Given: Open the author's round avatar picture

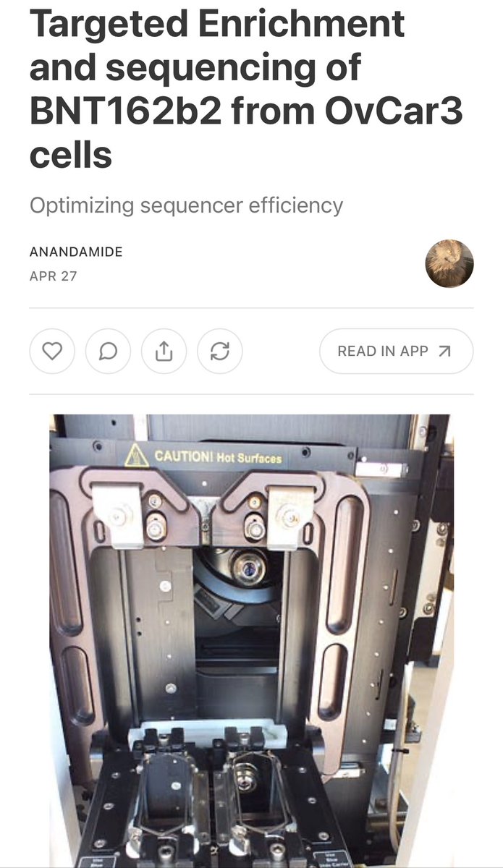Looking at the screenshot, I should pyautogui.click(x=449, y=264).
